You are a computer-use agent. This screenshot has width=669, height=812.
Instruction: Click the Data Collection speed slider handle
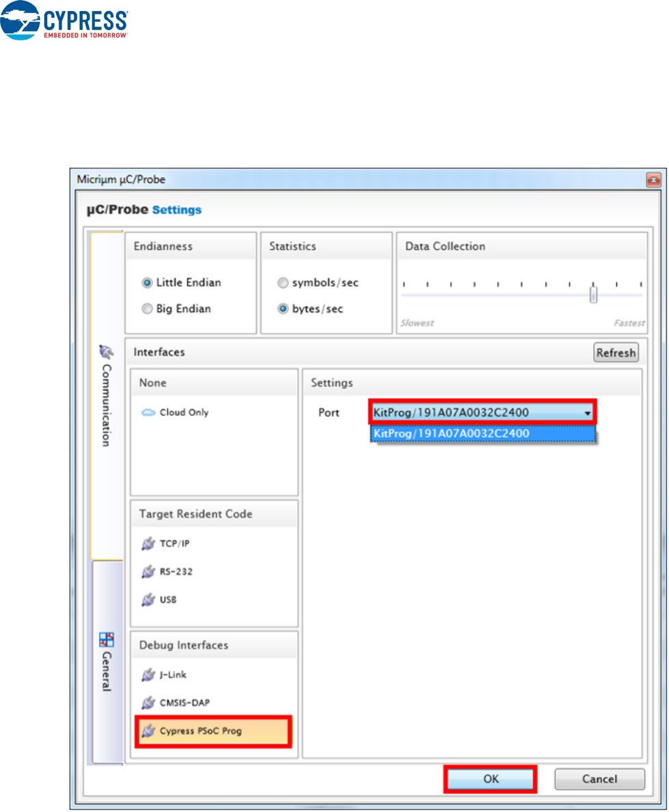[594, 295]
